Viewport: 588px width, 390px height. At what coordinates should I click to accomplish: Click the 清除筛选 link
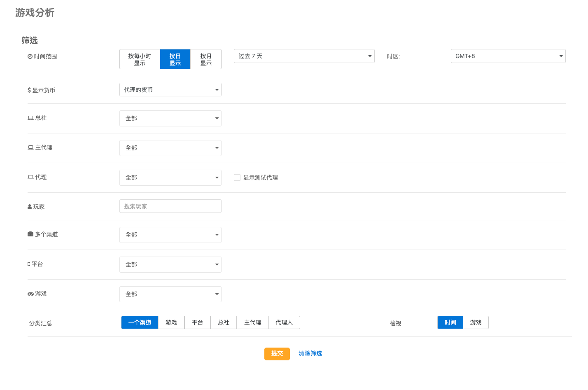click(310, 353)
